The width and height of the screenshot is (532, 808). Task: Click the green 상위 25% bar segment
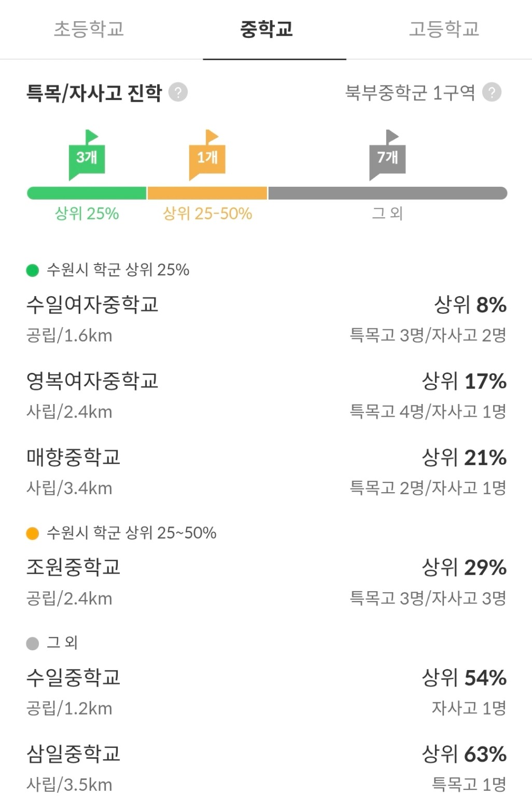click(x=87, y=193)
